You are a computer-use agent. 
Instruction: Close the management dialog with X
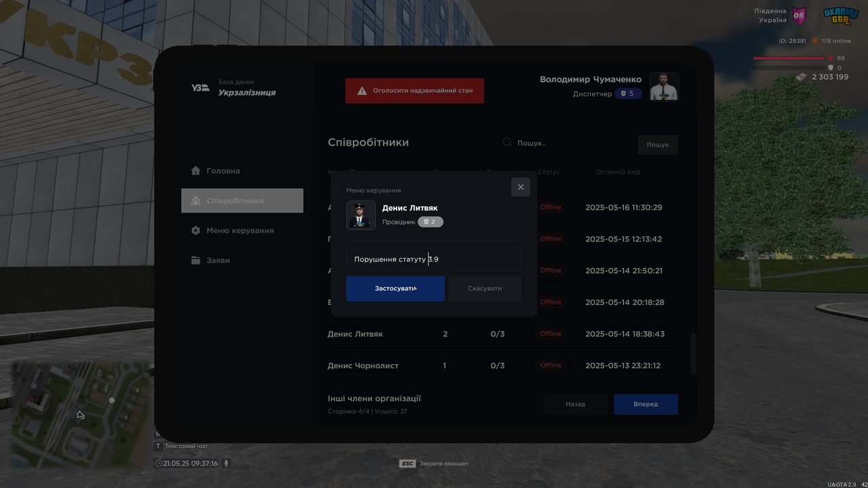pyautogui.click(x=521, y=187)
